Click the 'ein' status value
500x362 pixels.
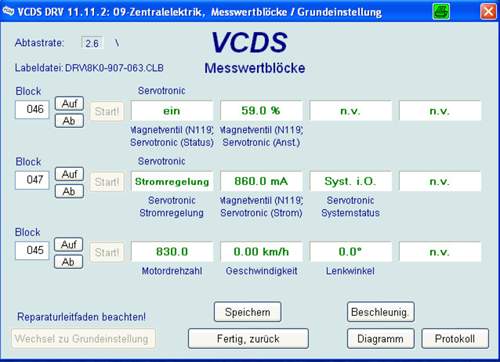(172, 111)
